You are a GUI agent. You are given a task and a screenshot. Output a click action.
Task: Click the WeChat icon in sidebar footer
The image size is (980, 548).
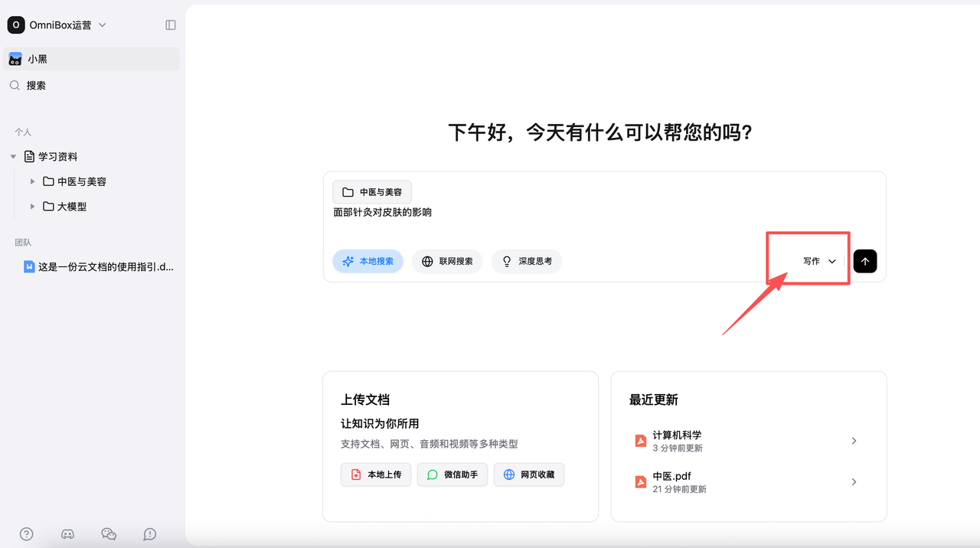point(109,534)
